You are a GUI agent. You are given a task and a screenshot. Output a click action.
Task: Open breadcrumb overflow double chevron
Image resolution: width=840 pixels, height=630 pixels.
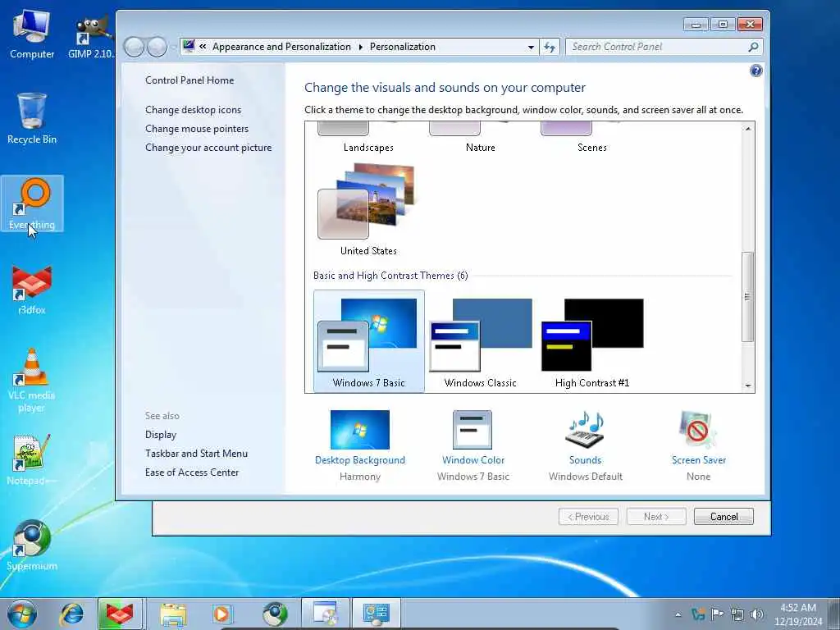[203, 47]
